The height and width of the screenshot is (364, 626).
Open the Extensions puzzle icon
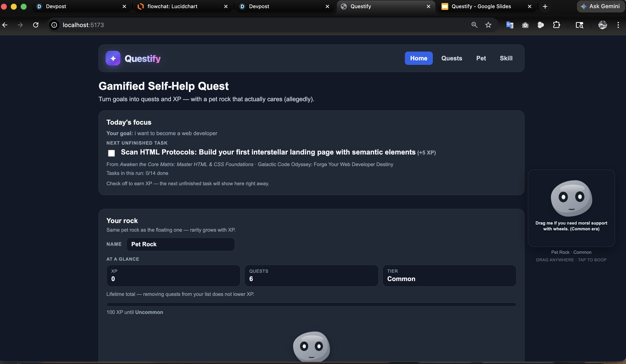[x=557, y=25]
